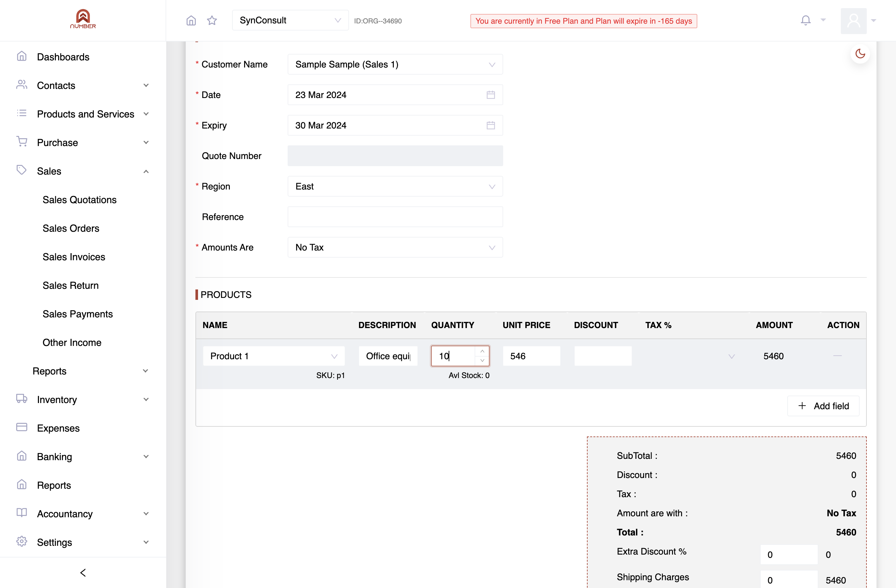The width and height of the screenshot is (896, 588).
Task: Expand Products and Services menu
Action: pos(83,114)
